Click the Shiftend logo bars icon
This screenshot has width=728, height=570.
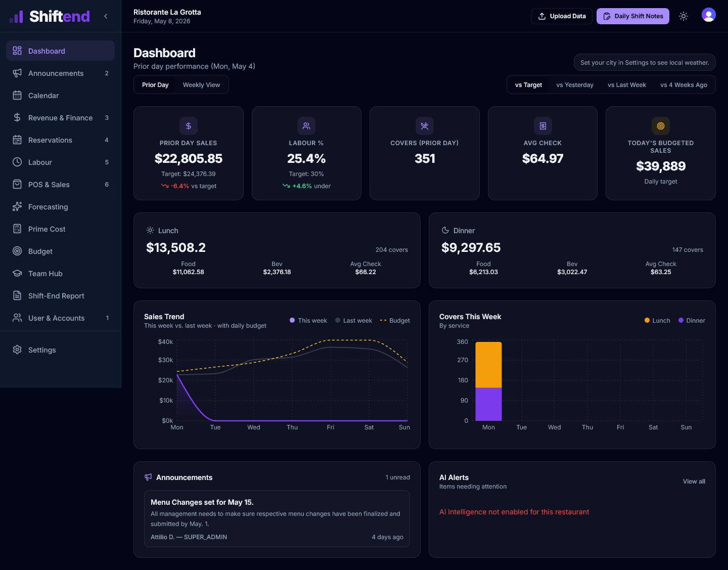(x=16, y=17)
